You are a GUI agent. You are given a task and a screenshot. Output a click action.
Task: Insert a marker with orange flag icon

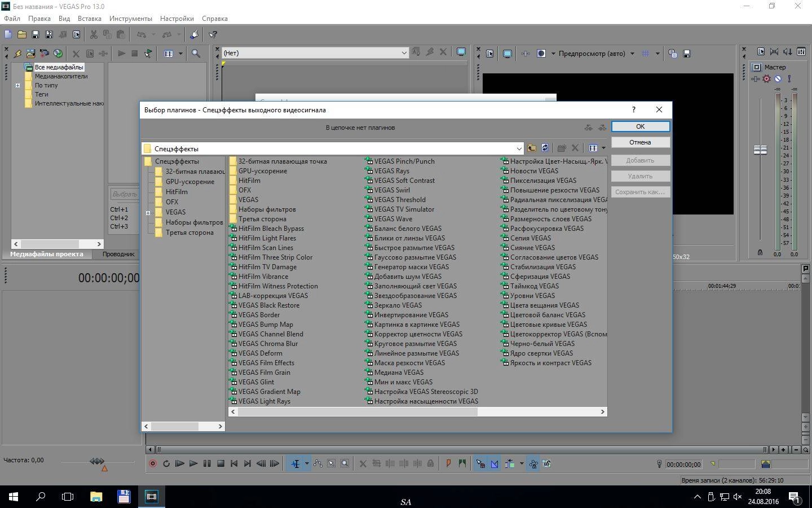[x=448, y=463]
